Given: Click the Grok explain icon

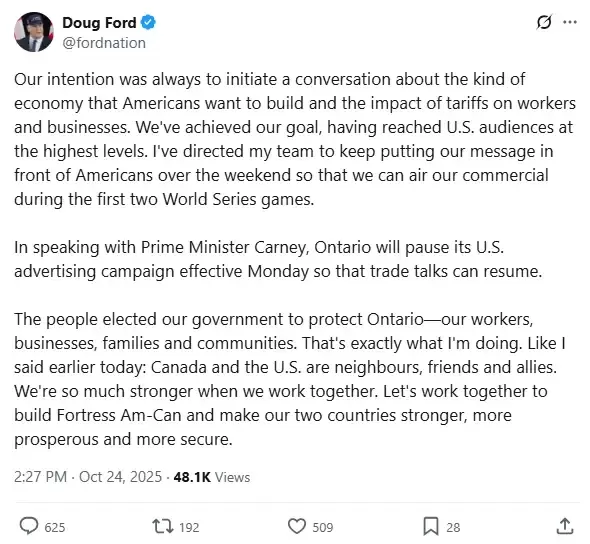Looking at the screenshot, I should [x=544, y=22].
